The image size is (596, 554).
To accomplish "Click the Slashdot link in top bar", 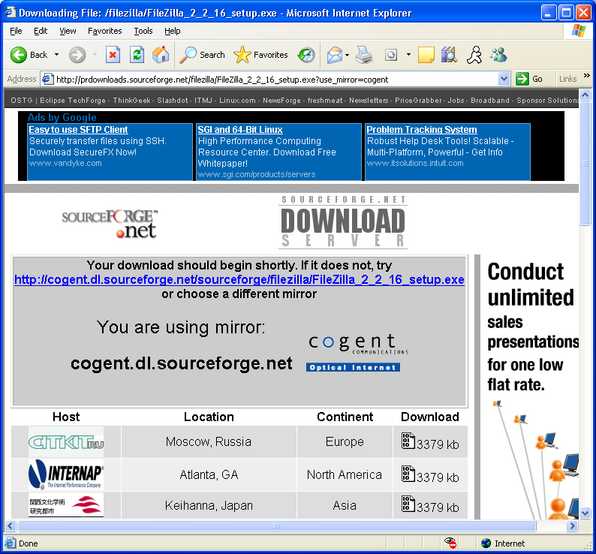I will click(173, 100).
